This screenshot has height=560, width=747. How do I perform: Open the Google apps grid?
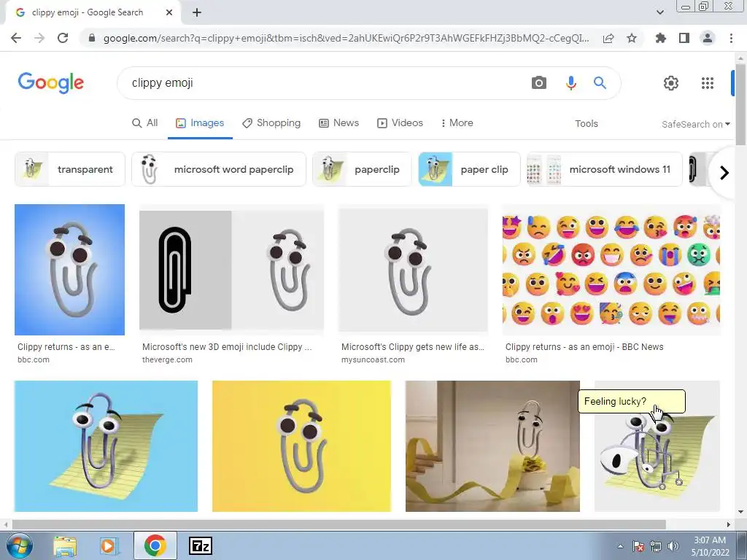[708, 83]
